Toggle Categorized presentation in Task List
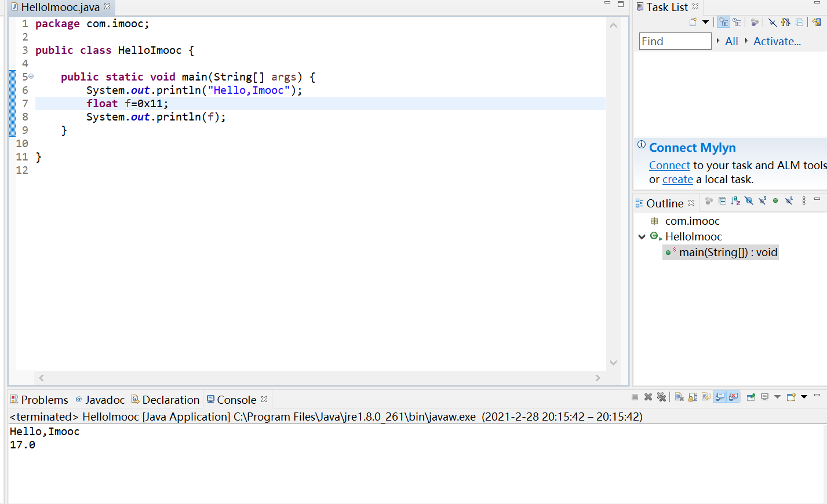Screen dimensions: 827x504 [723, 22]
